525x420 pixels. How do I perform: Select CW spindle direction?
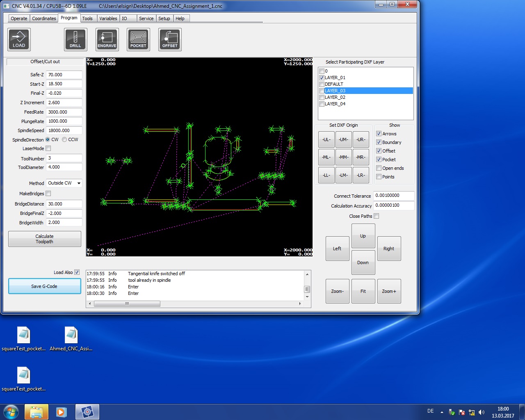pos(48,139)
